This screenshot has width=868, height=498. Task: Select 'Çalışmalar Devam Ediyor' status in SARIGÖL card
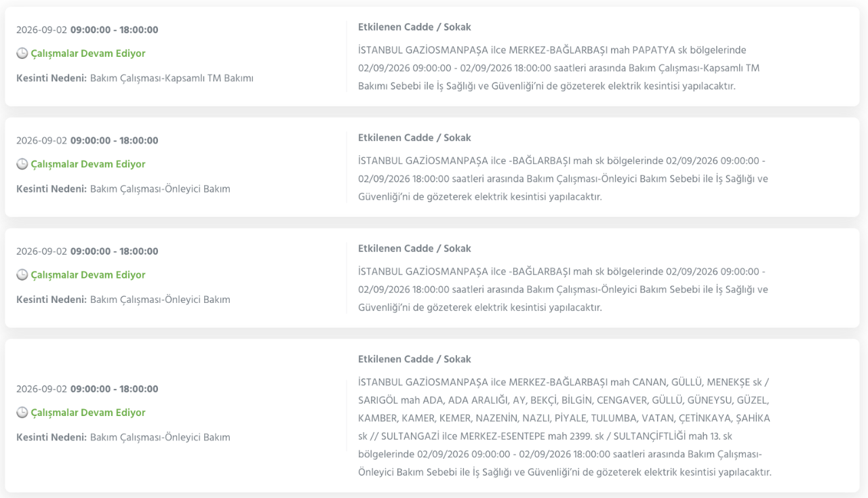pos(88,413)
